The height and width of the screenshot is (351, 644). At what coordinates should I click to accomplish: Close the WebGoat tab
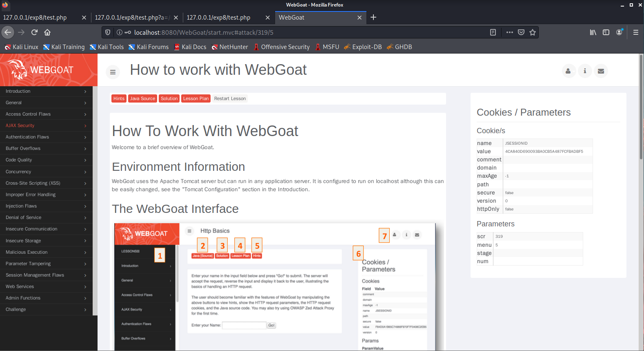coord(360,18)
